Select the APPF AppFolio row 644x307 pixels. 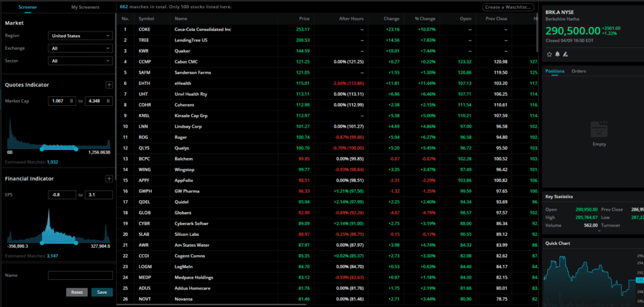(x=327, y=181)
